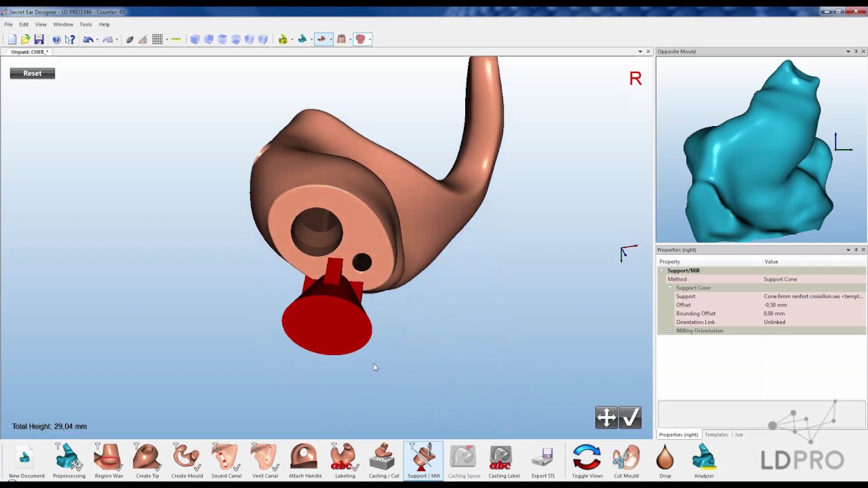Open the Tools menu
Screen dimensions: 868x488
tap(85, 24)
